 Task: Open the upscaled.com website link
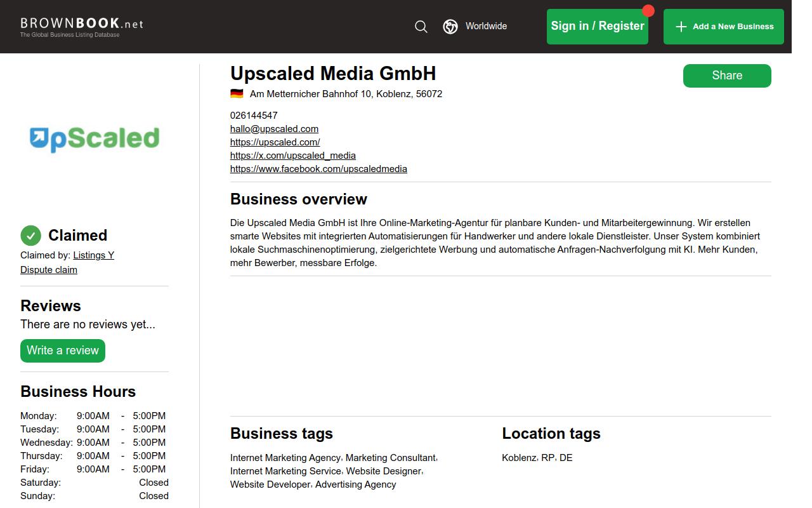[275, 142]
